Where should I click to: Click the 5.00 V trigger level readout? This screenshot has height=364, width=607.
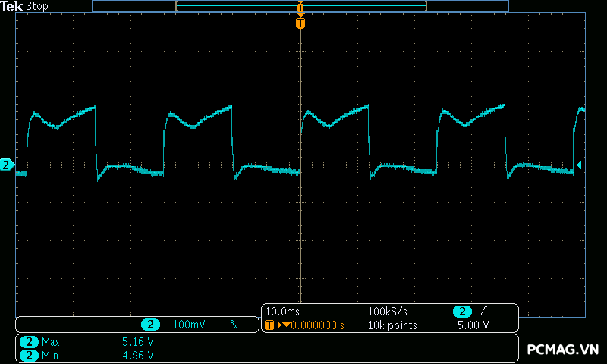point(473,325)
